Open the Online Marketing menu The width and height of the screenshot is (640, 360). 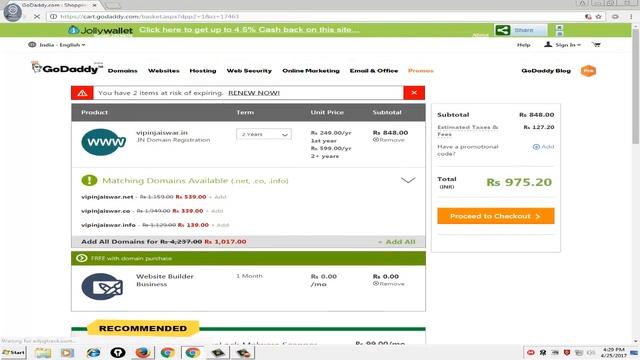(311, 71)
